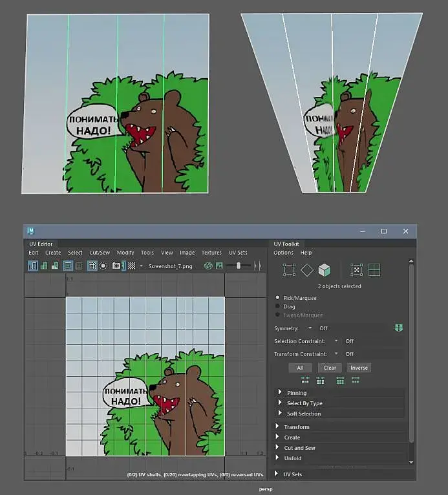Click the Inverse selection button

(359, 368)
